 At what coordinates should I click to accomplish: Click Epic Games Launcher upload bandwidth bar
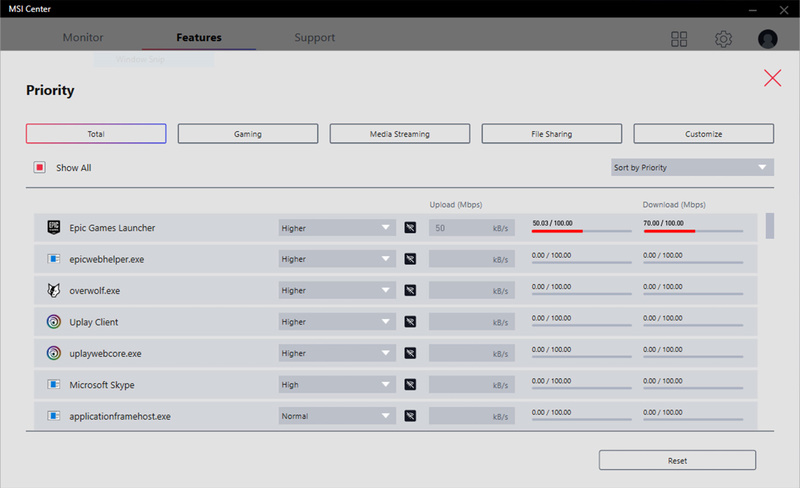(x=581, y=230)
